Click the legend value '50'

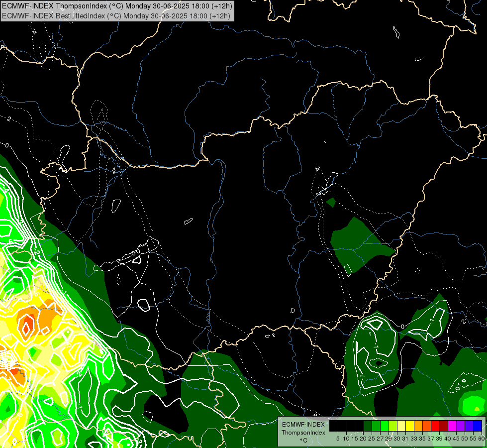[x=464, y=439]
